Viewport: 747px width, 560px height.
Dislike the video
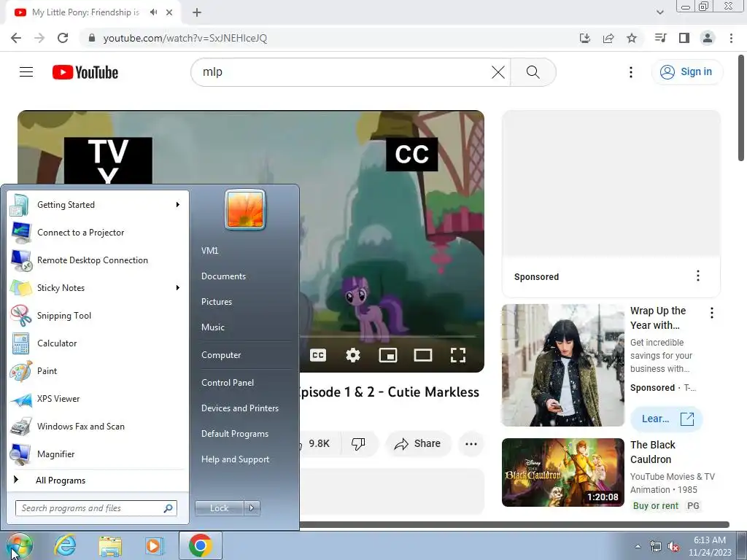click(x=358, y=444)
